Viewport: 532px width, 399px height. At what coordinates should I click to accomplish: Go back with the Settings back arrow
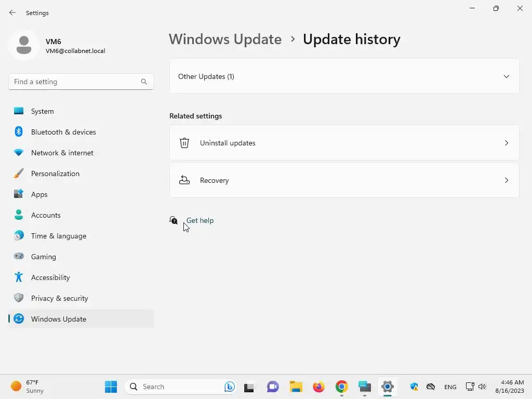click(x=12, y=12)
